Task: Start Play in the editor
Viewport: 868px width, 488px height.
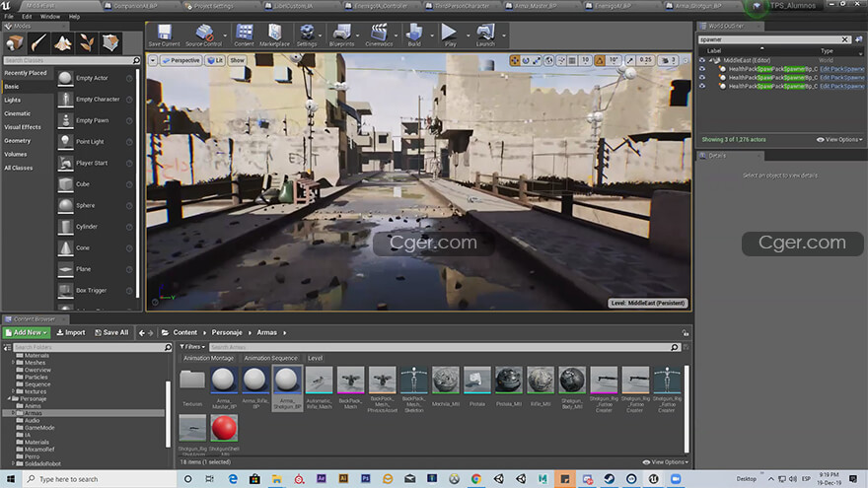Action: tap(450, 35)
